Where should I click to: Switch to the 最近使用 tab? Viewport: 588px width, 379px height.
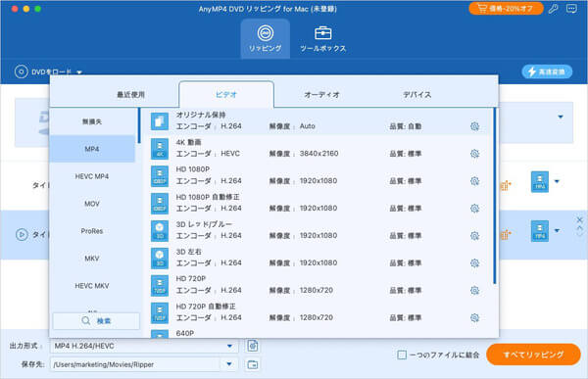(130, 94)
